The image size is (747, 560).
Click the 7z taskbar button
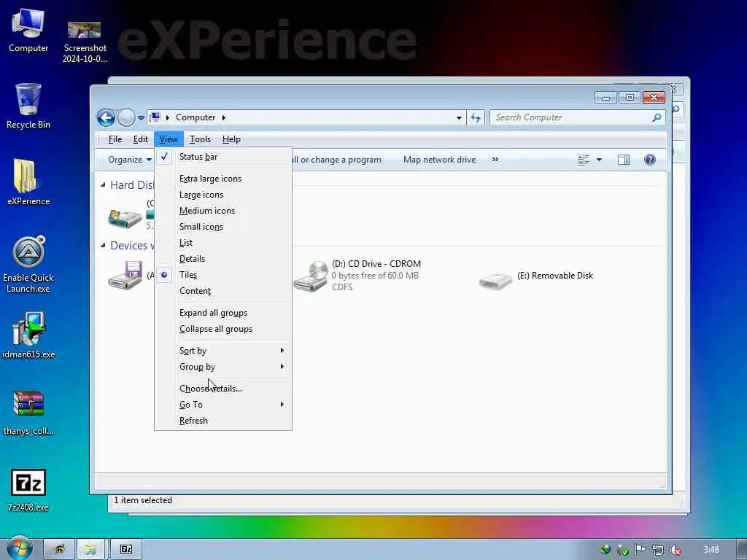click(x=126, y=549)
